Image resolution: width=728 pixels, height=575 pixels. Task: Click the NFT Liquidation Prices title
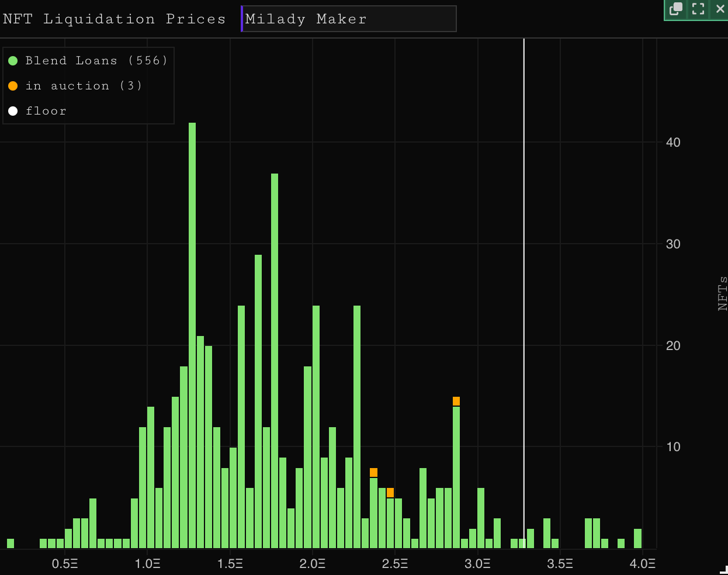(114, 19)
